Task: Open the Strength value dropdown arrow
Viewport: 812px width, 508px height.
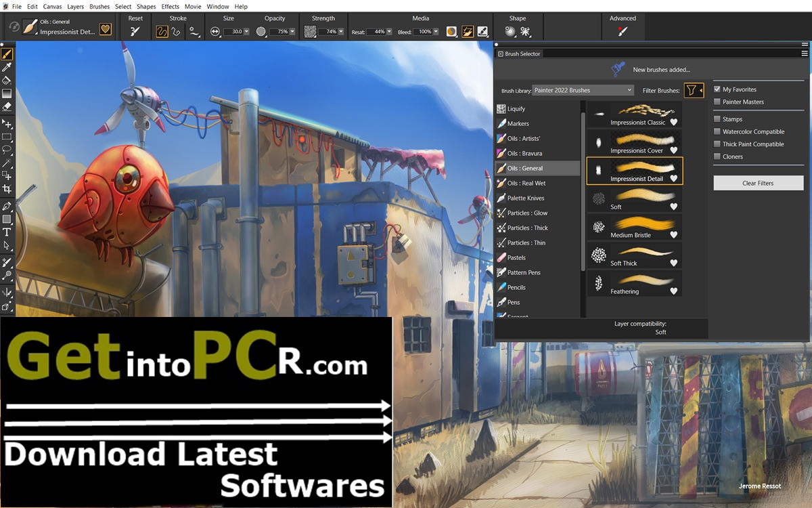Action: point(341,32)
